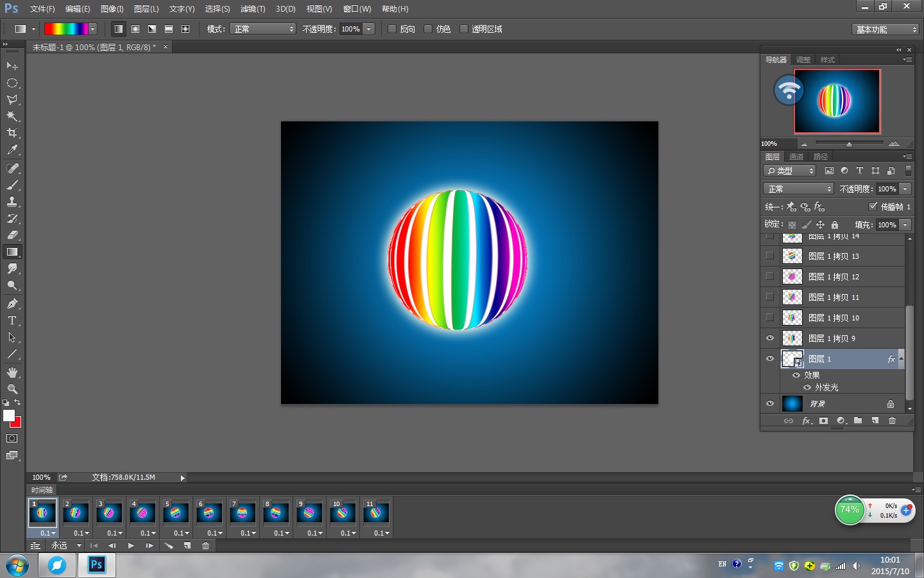Screen dimensions: 924x578
Task: Enable the 反向 reverse checkbox
Action: click(392, 29)
